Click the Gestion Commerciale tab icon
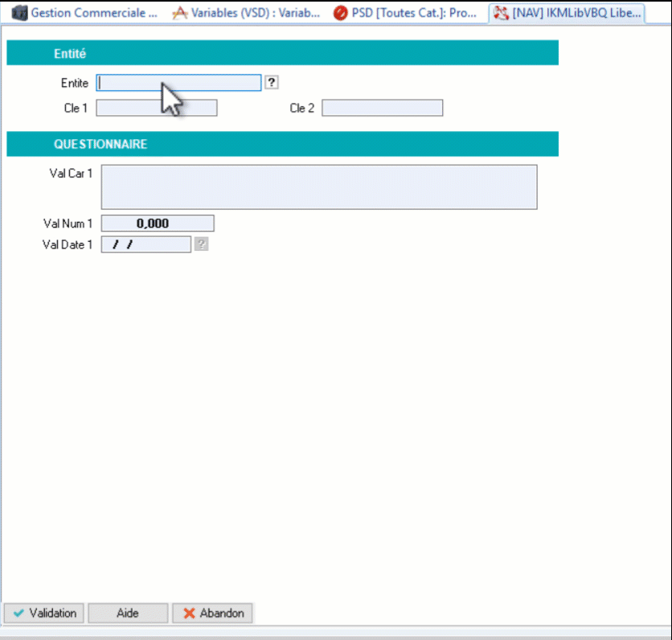This screenshot has height=640, width=672. tap(19, 14)
